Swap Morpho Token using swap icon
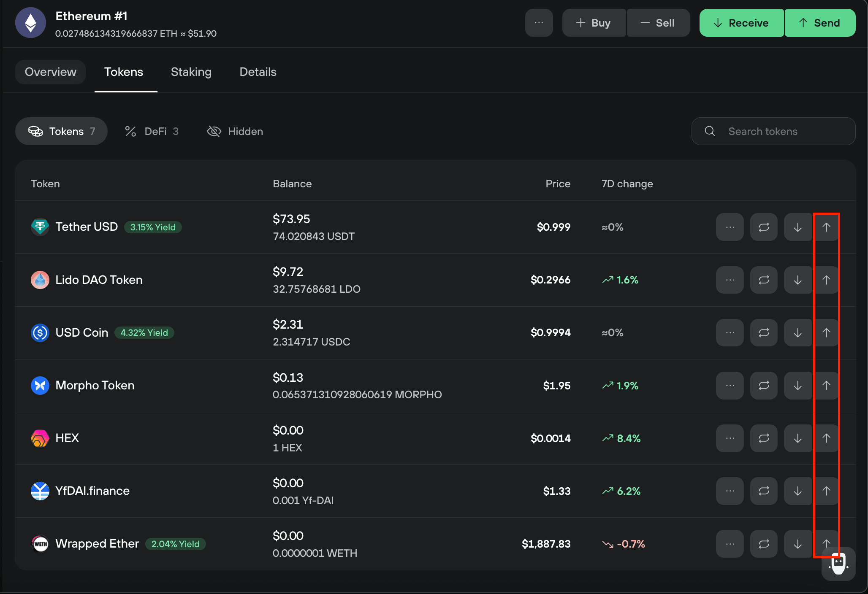 click(764, 385)
